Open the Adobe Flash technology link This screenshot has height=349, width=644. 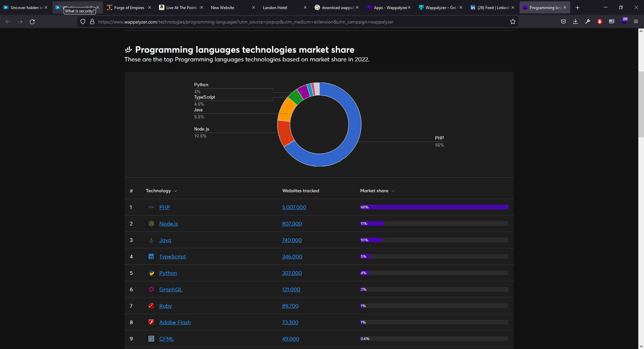pos(175,322)
